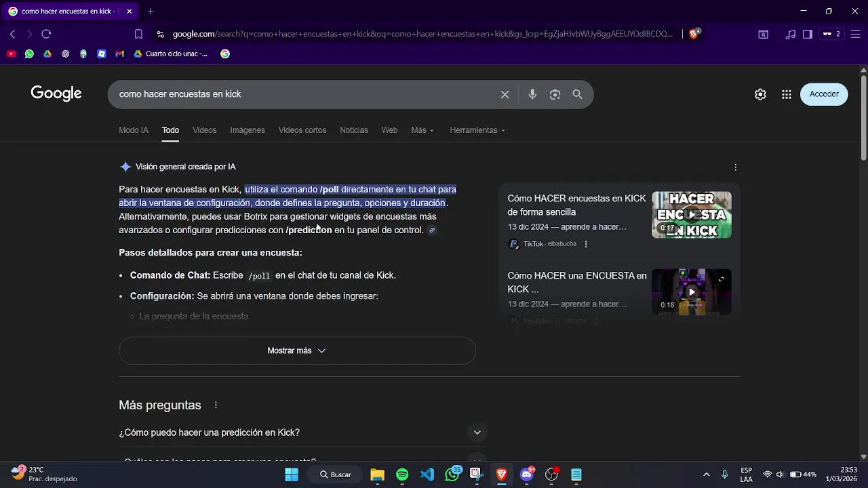Open the new tab plus button
Image resolution: width=868 pixels, height=488 pixels.
pos(151,12)
